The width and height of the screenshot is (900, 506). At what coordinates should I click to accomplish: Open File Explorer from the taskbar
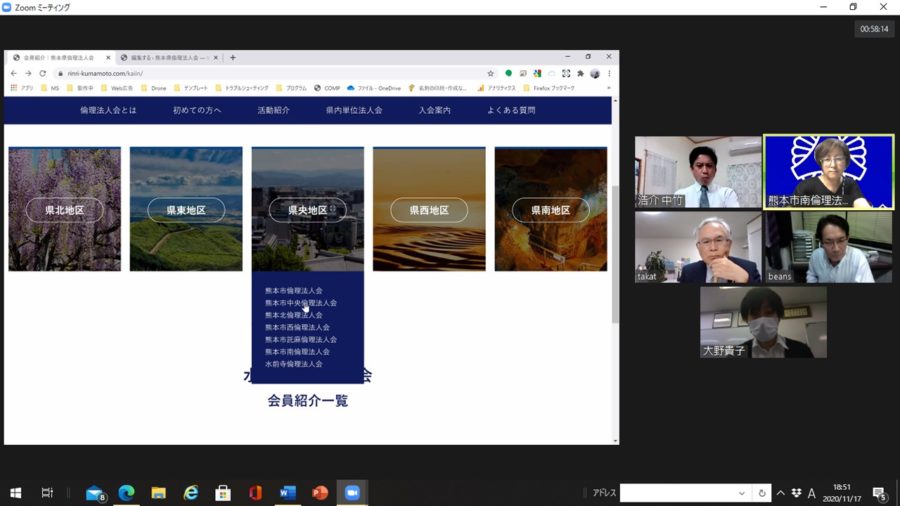pos(158,493)
